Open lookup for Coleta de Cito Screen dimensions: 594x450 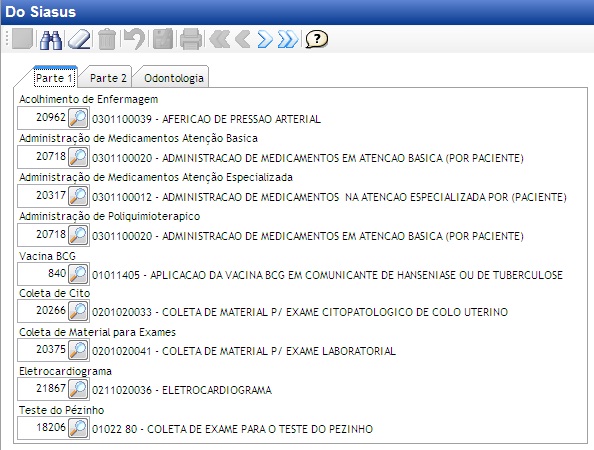pyautogui.click(x=78, y=311)
